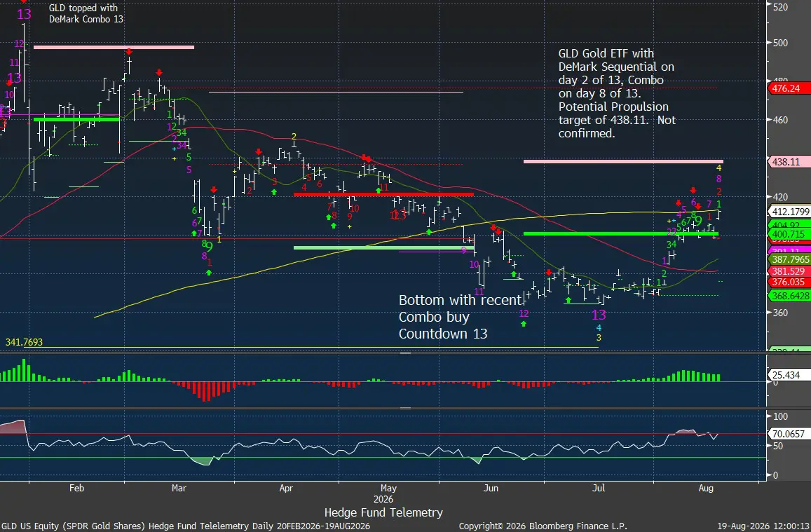
Task: Click the yellow 341.7693 level text
Action: 24,342
